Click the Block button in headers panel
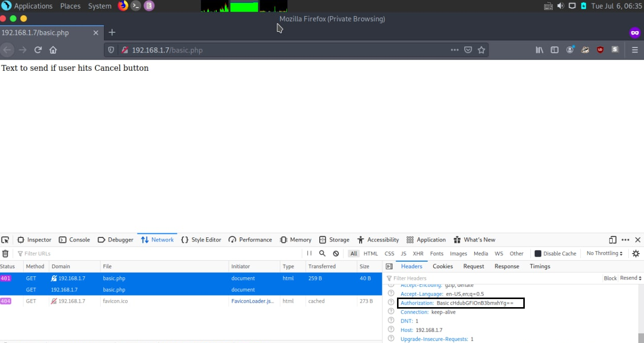 coord(610,278)
